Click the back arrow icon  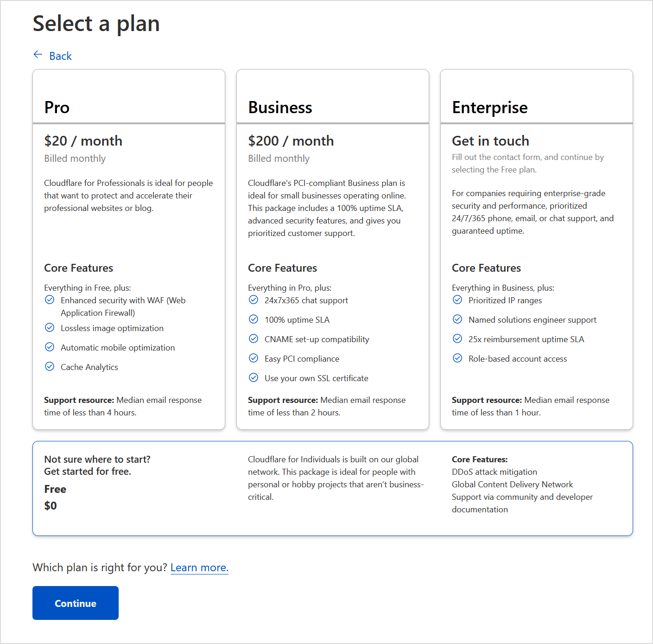coord(38,55)
